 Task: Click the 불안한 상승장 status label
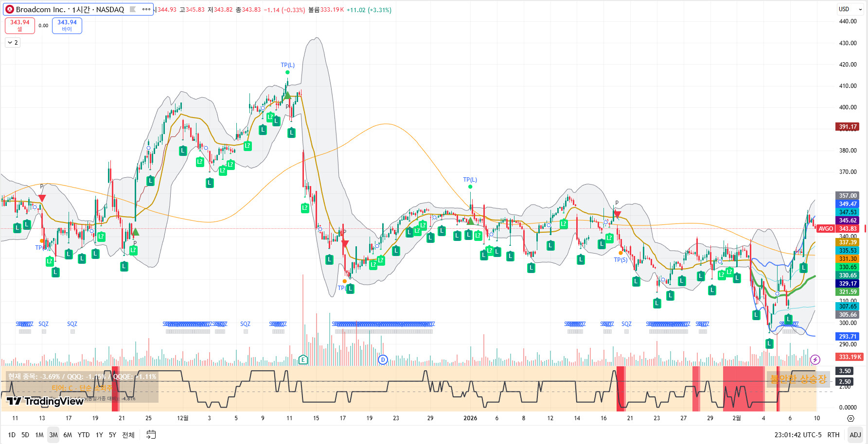[798, 379]
